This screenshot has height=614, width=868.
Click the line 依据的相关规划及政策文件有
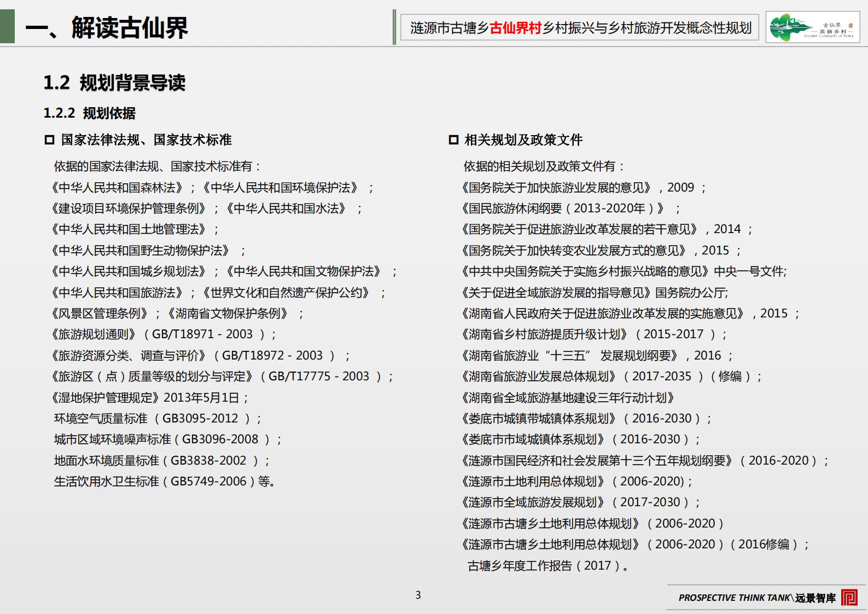point(544,166)
